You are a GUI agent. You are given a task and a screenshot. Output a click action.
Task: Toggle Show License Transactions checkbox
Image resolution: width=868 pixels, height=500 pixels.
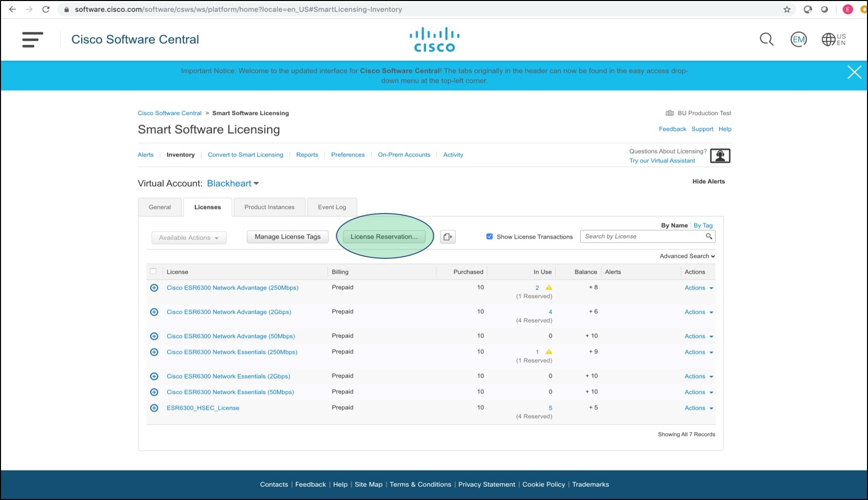point(489,236)
